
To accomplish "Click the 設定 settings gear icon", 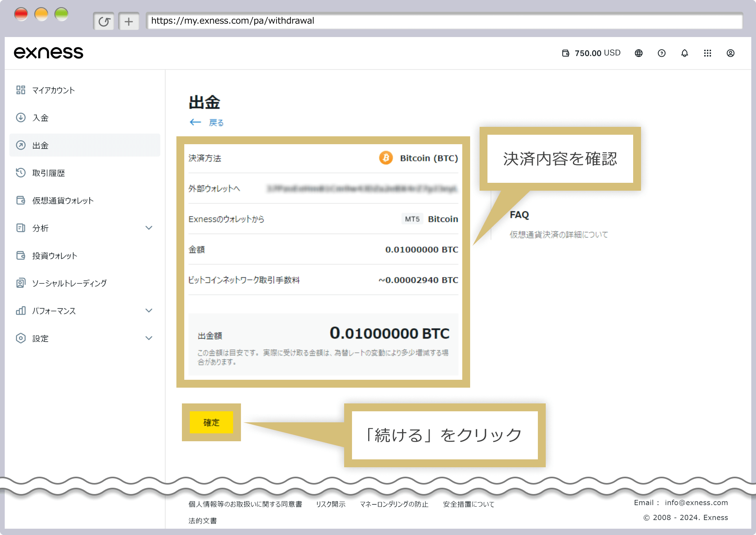I will coord(21,338).
